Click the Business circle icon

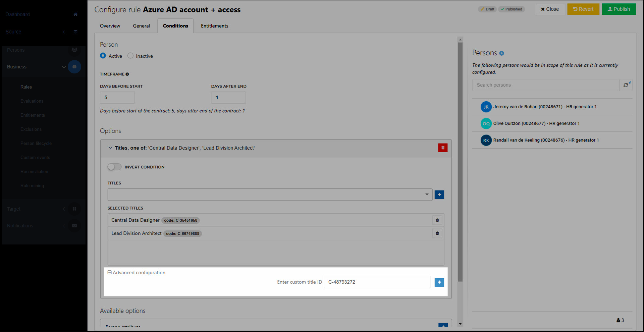[74, 67]
